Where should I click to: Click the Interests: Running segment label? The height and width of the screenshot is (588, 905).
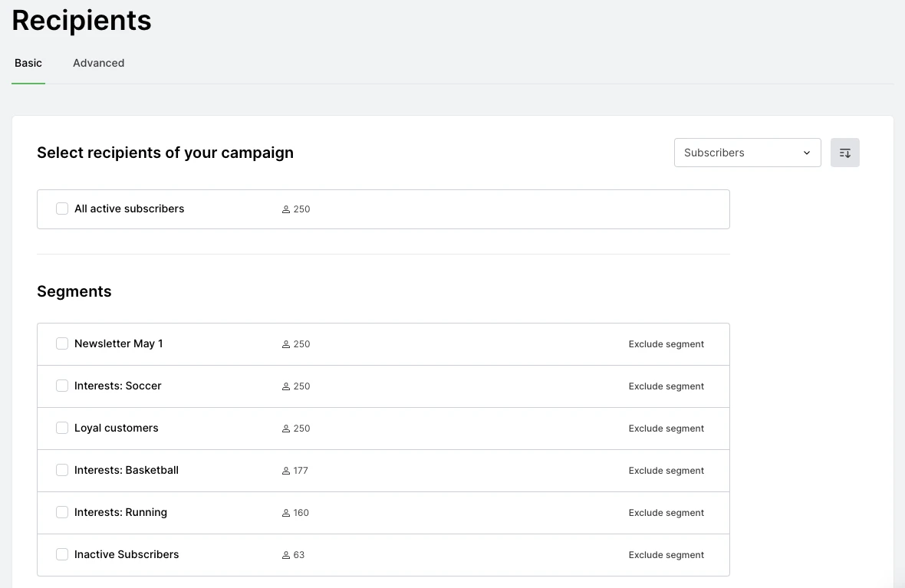120,512
